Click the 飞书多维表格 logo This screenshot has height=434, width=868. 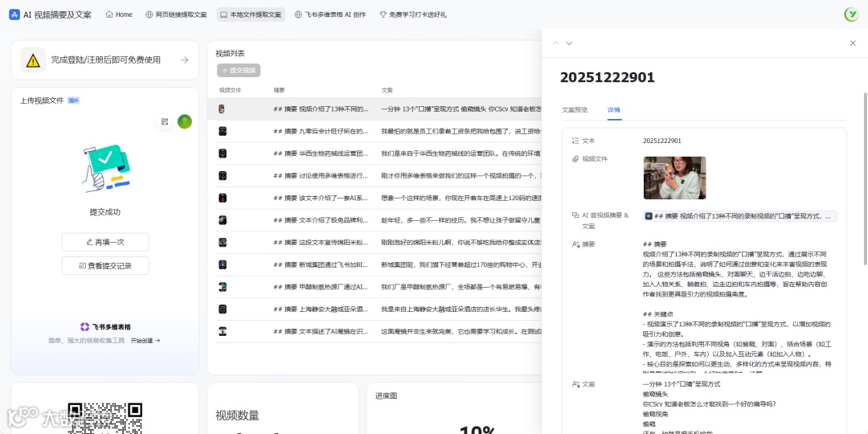[105, 326]
